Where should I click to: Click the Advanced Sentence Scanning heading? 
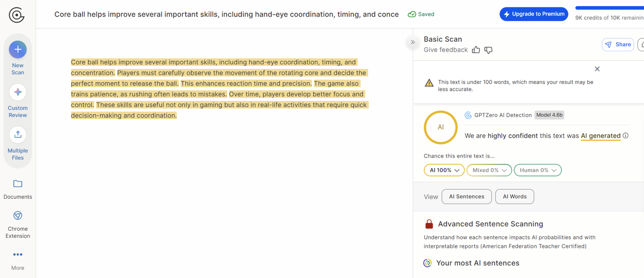pyautogui.click(x=491, y=224)
